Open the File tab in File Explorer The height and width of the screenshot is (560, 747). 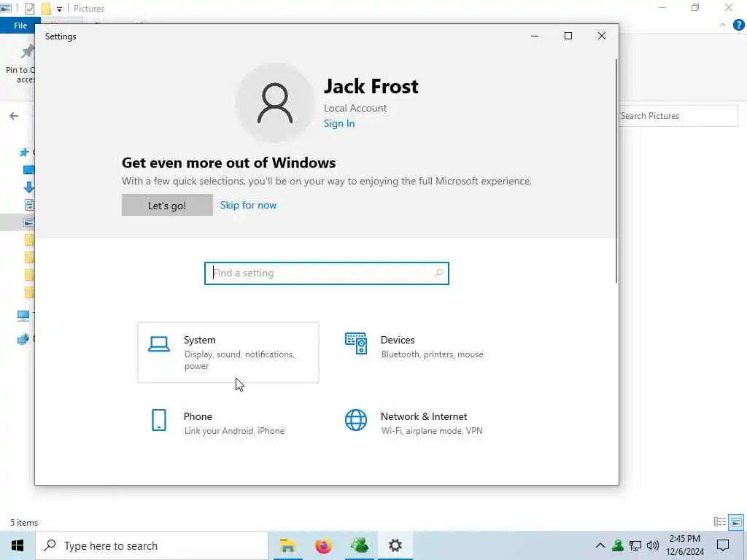click(x=20, y=26)
